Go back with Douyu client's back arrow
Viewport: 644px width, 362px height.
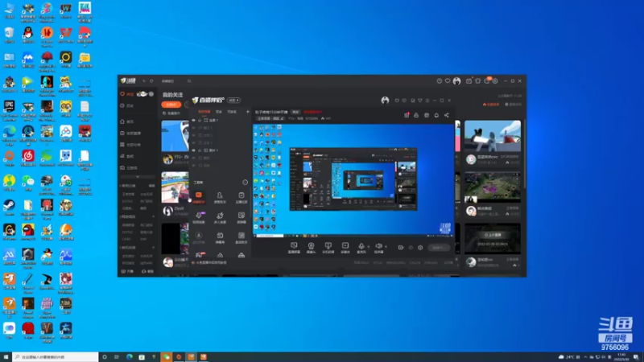144,81
